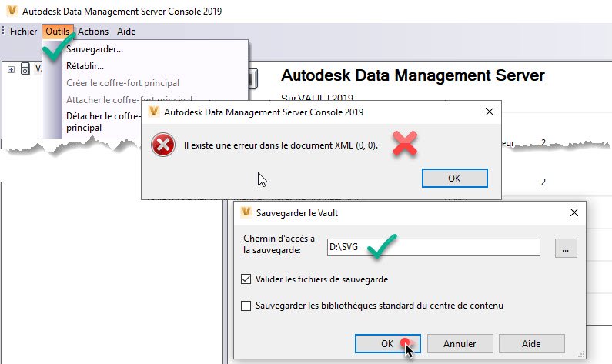Expand the Vault server tree node

[11, 69]
